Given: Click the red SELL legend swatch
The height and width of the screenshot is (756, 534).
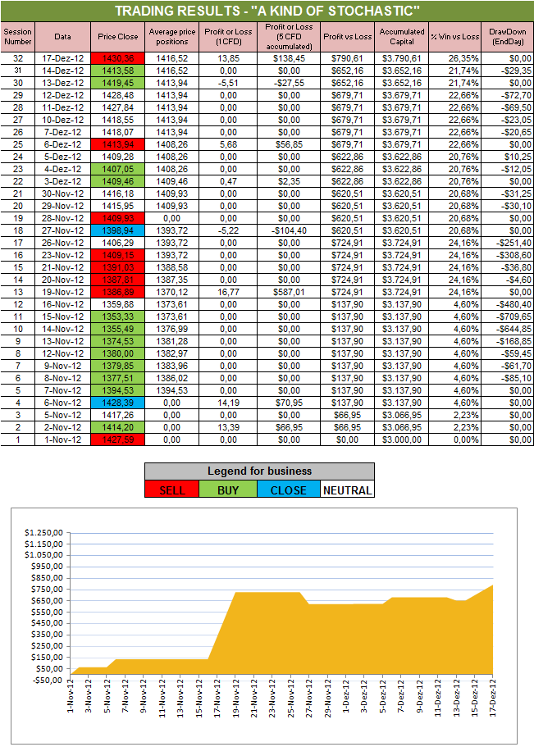Looking at the screenshot, I should [x=171, y=490].
